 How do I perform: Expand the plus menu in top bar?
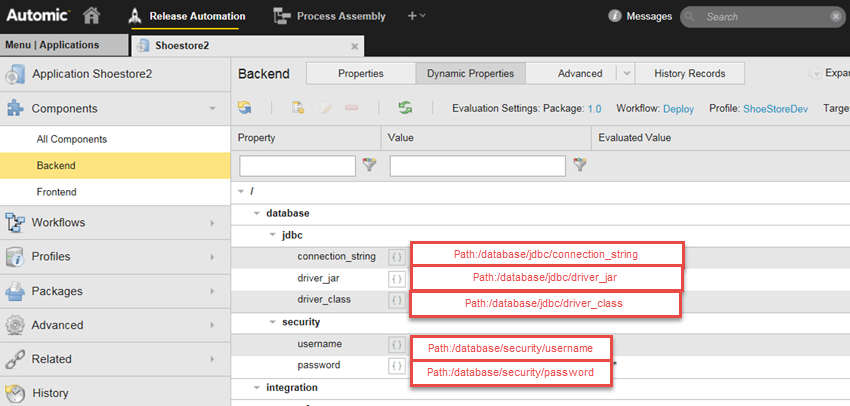[416, 16]
